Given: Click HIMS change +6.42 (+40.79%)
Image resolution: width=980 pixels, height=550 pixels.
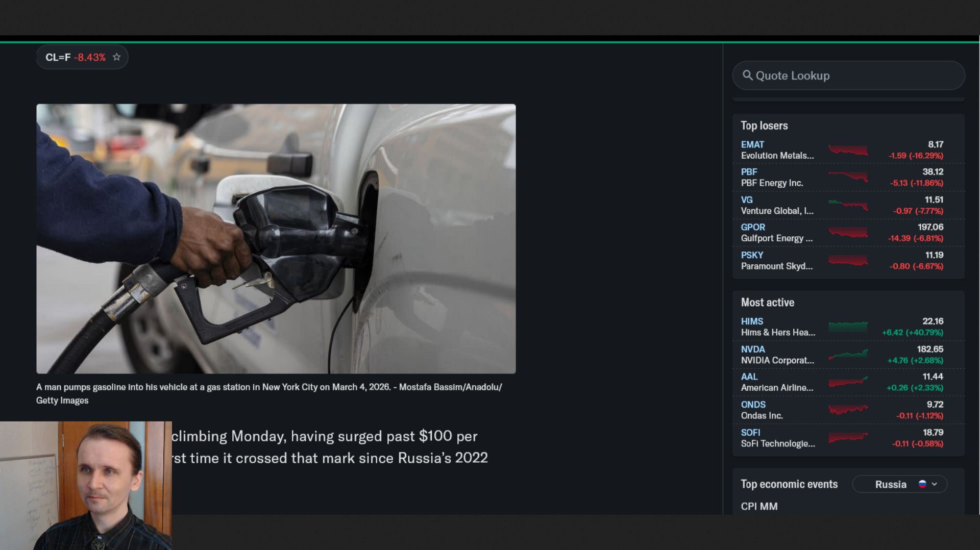Looking at the screenshot, I should 913,333.
